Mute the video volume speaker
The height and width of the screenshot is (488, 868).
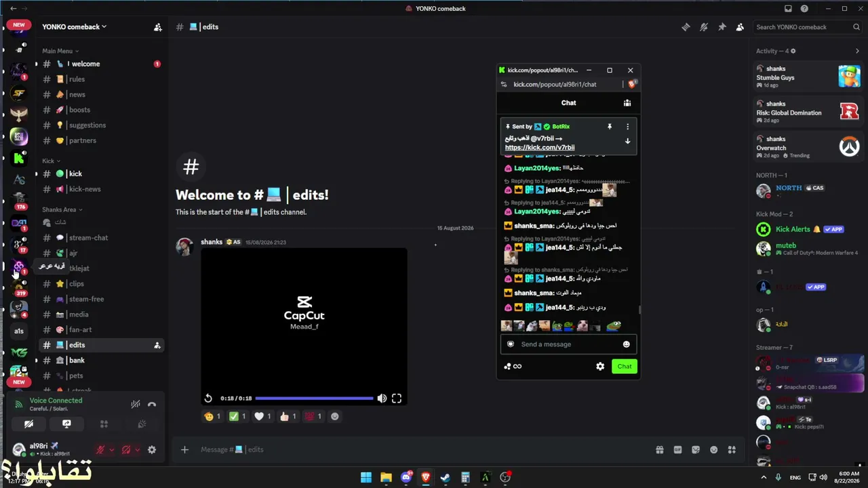click(x=382, y=399)
